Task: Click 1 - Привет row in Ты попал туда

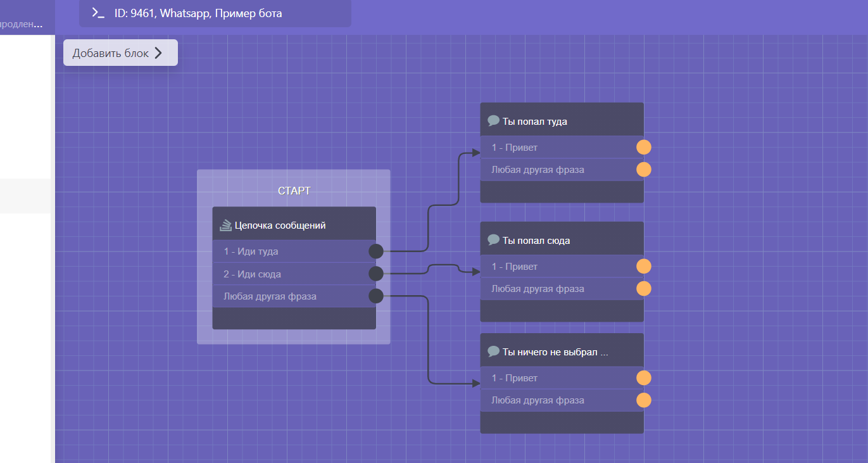Action: [562, 148]
